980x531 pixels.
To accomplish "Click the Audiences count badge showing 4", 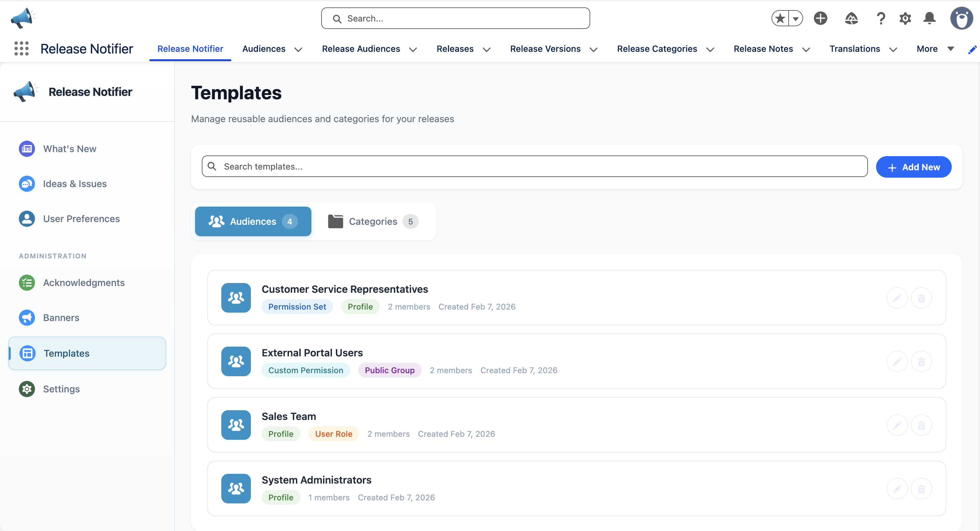I will click(x=290, y=221).
